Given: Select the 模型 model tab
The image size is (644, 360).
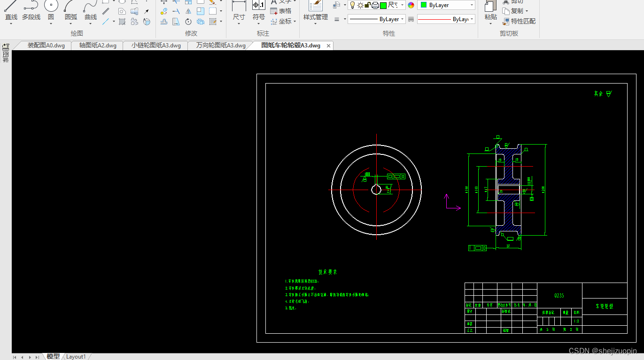Looking at the screenshot, I should click(x=53, y=357).
